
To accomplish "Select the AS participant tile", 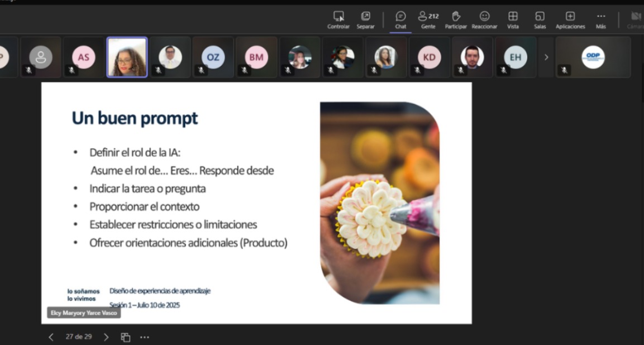I will tap(84, 57).
